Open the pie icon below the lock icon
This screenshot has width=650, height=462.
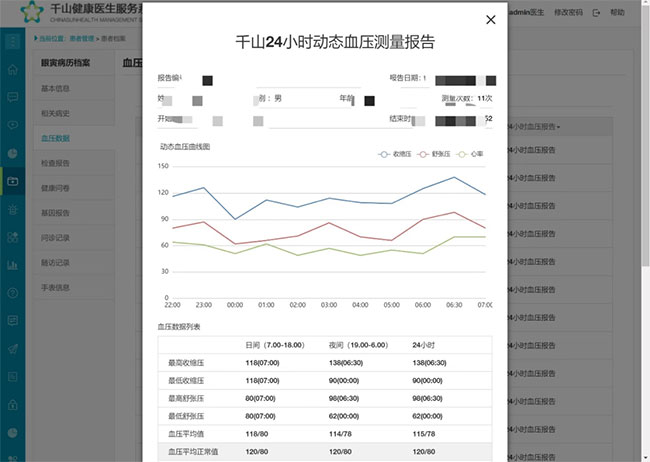[x=12, y=433]
